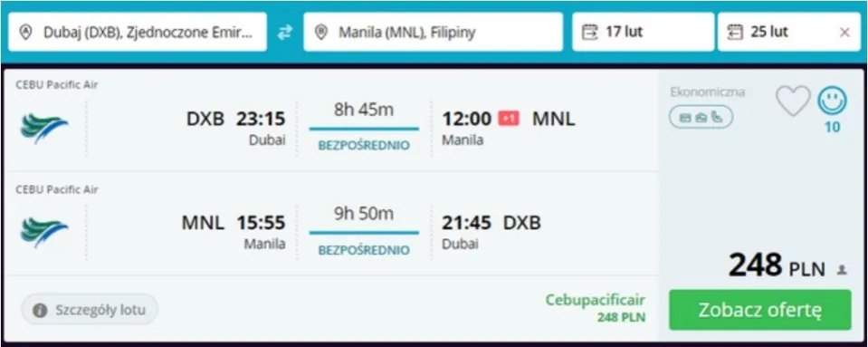This screenshot has height=347, width=868.
Task: Click the location pin in destination field
Action: (321, 32)
